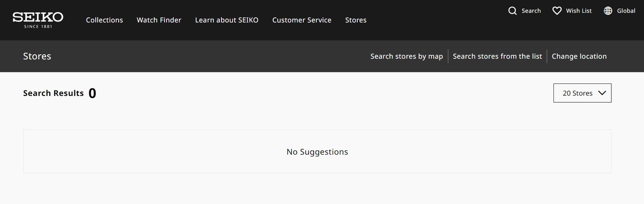This screenshot has width=644, height=204.
Task: Click the Global globe icon
Action: point(608,11)
